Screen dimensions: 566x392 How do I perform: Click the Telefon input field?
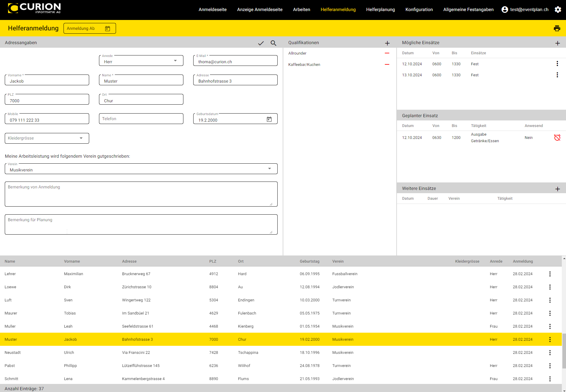click(x=141, y=119)
